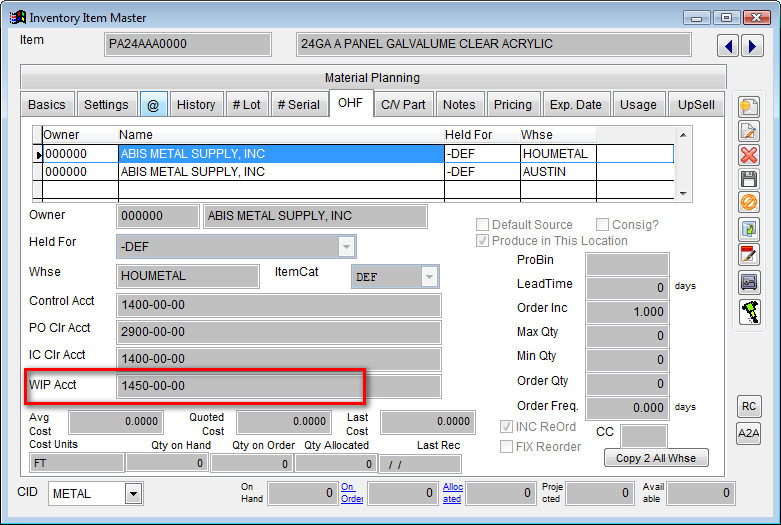Open the History tab

(x=195, y=104)
